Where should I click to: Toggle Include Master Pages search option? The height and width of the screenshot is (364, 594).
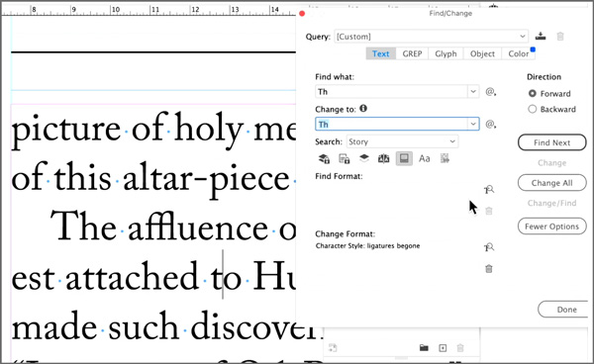tap(384, 158)
